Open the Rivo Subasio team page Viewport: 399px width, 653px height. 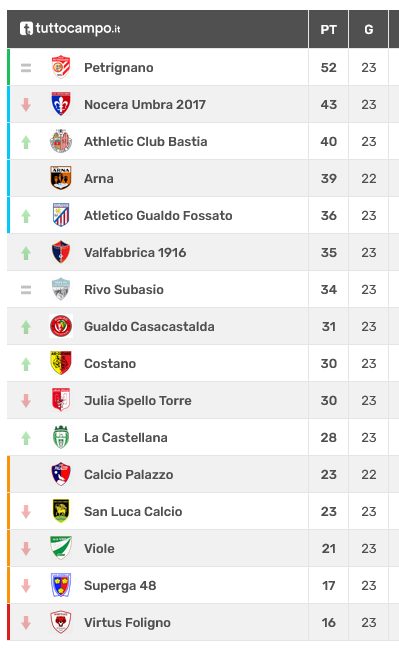124,289
